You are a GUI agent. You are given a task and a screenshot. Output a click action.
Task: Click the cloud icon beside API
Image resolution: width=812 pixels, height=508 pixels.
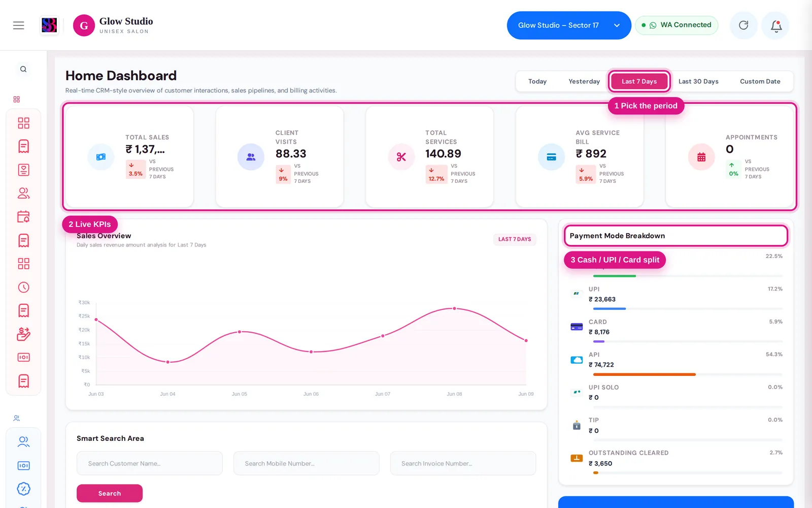click(x=577, y=360)
